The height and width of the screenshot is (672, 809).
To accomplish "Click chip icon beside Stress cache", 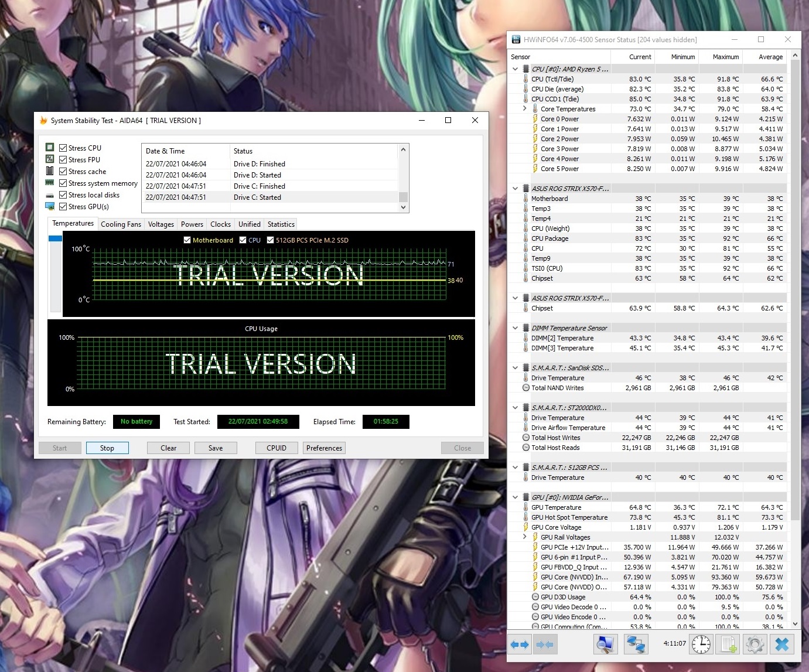I will click(50, 171).
